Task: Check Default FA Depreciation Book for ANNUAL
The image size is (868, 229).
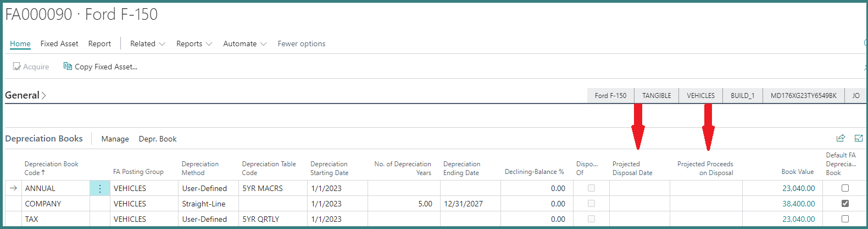Action: 845,188
